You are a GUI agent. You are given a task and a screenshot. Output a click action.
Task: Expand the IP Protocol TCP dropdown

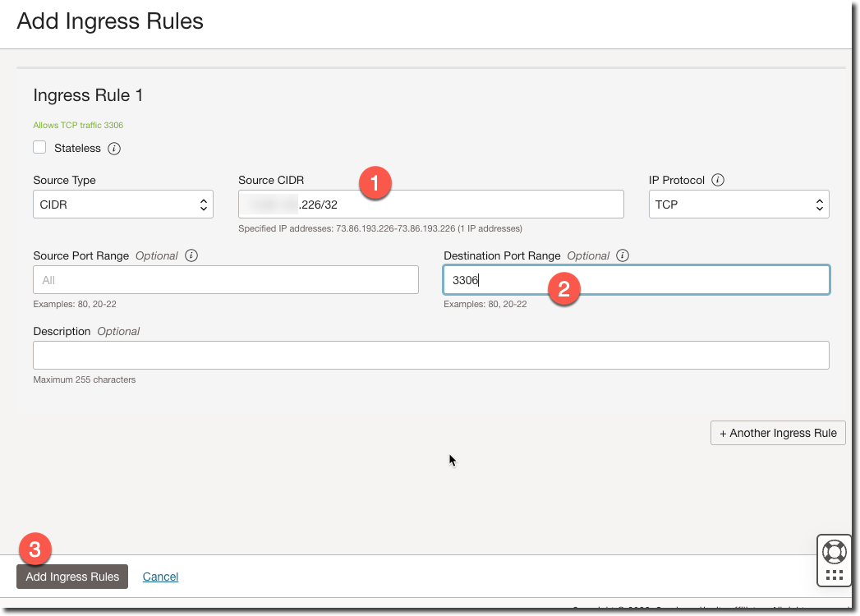point(738,205)
